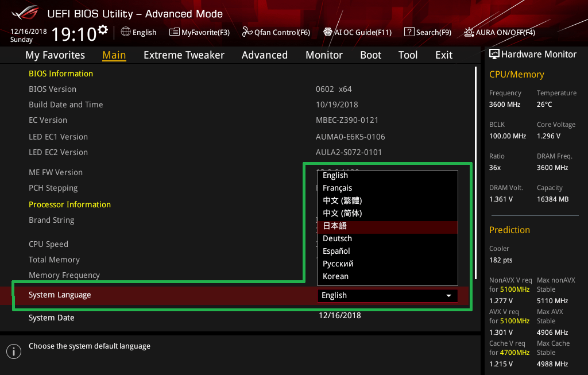
Task: Click the Prediction section heading
Action: 509,230
